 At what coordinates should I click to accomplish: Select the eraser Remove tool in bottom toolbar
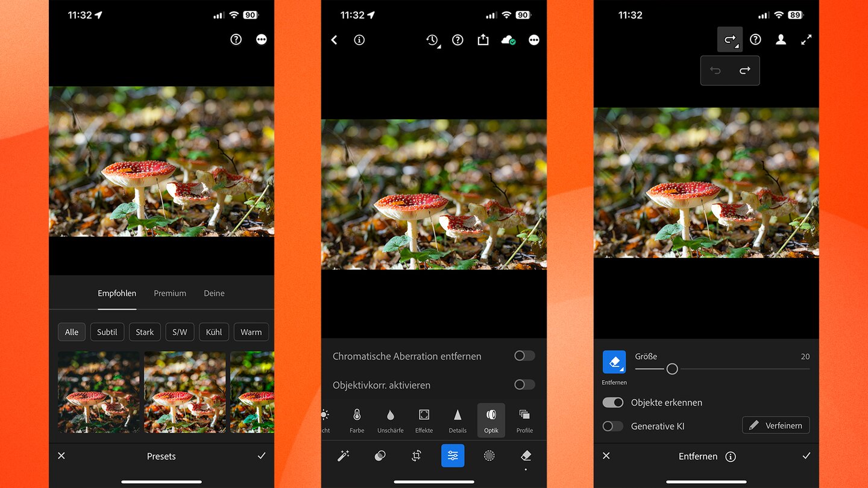526,456
